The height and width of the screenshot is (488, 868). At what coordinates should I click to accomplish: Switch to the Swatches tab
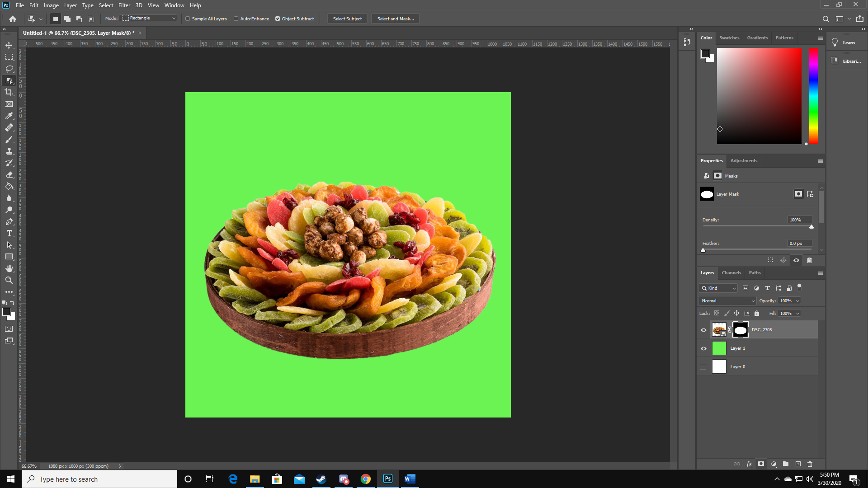click(x=729, y=38)
